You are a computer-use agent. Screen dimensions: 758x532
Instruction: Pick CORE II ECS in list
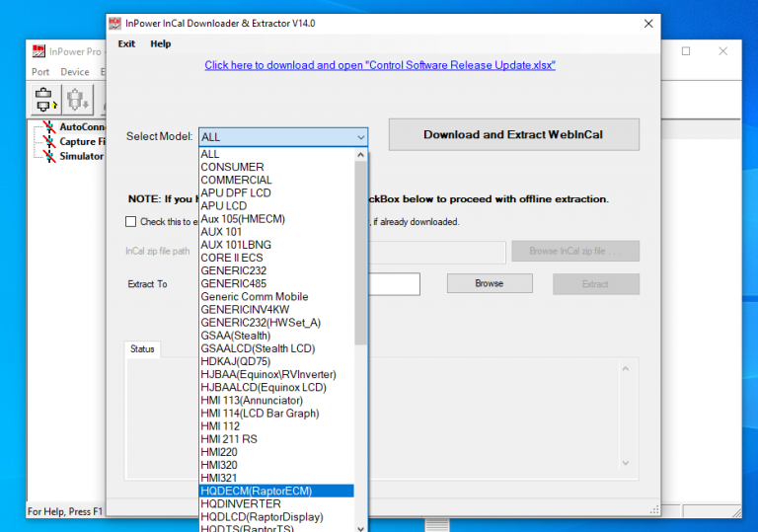[x=276, y=258]
